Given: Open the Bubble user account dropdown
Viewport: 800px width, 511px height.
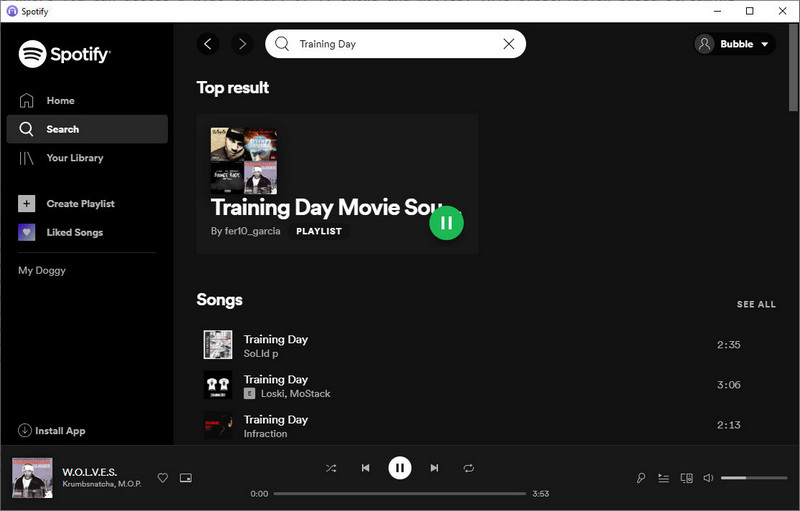Looking at the screenshot, I should coord(734,44).
